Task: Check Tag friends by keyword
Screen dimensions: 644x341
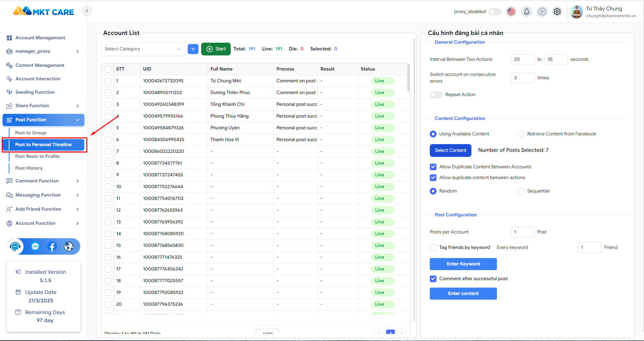Action: [433, 248]
